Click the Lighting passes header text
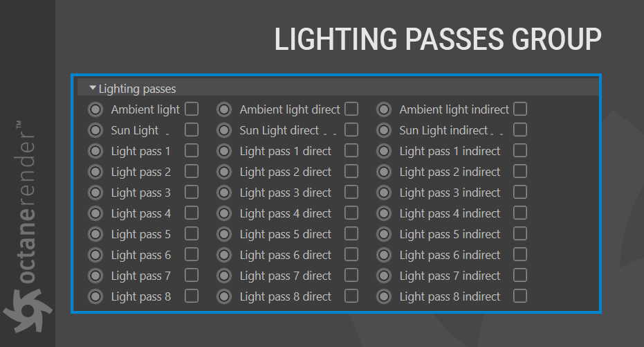Image resolution: width=644 pixels, height=347 pixels. click(137, 89)
